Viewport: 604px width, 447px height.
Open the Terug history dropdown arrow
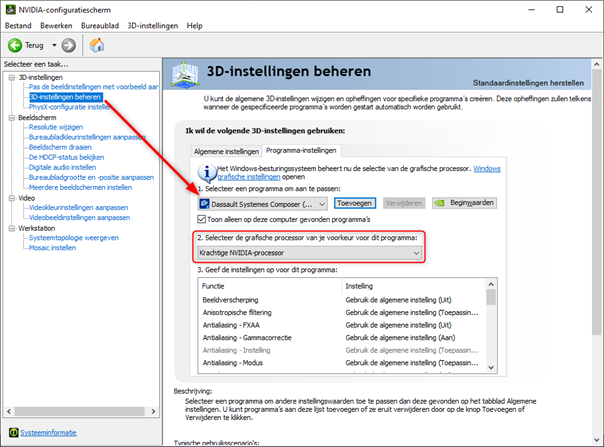(54, 45)
